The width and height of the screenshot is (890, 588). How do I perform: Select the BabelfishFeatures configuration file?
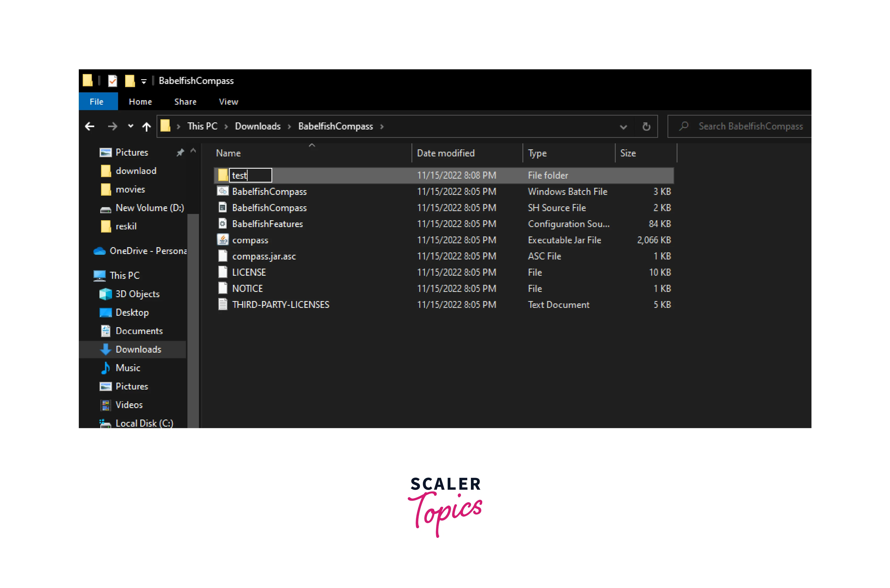point(267,224)
